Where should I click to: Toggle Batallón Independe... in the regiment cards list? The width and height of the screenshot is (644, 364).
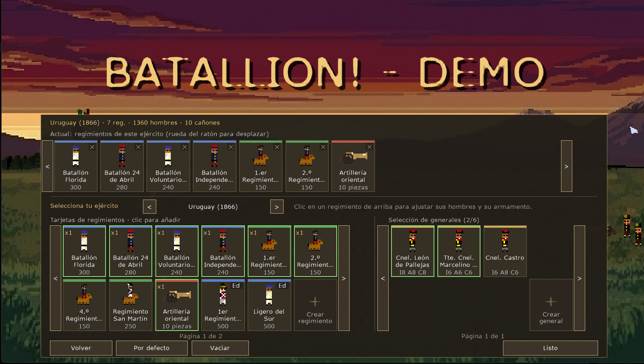coord(223,251)
